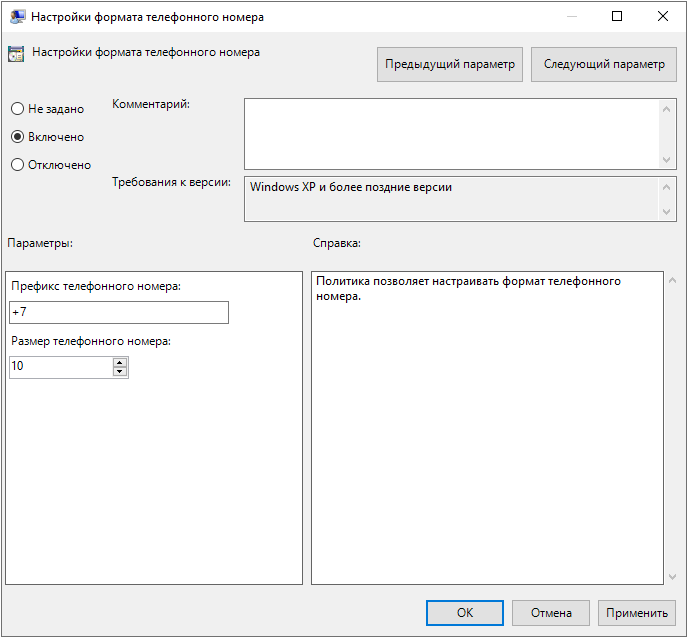Go to "Предыдущий параметр"
Image resolution: width=688 pixels, height=638 pixels.
pos(450,64)
